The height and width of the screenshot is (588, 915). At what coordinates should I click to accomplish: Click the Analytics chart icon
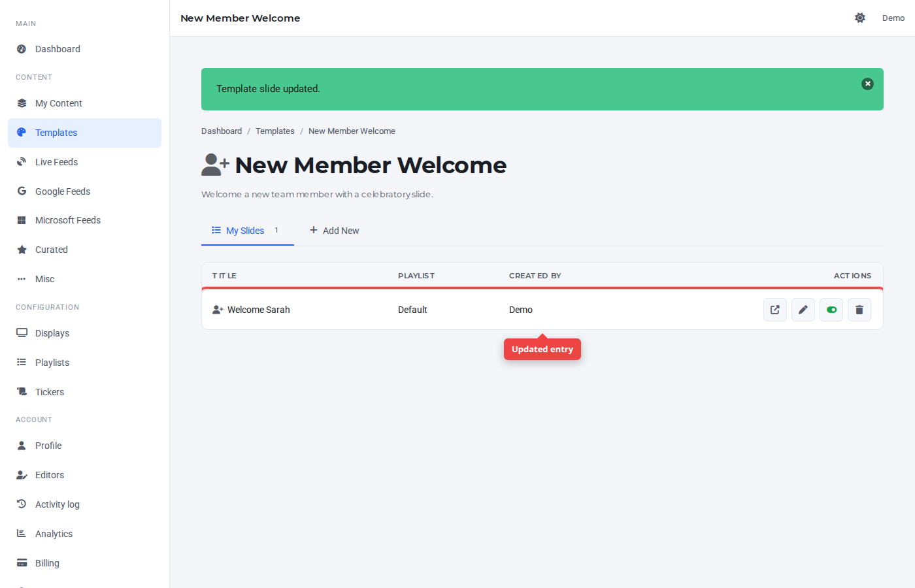click(x=22, y=534)
